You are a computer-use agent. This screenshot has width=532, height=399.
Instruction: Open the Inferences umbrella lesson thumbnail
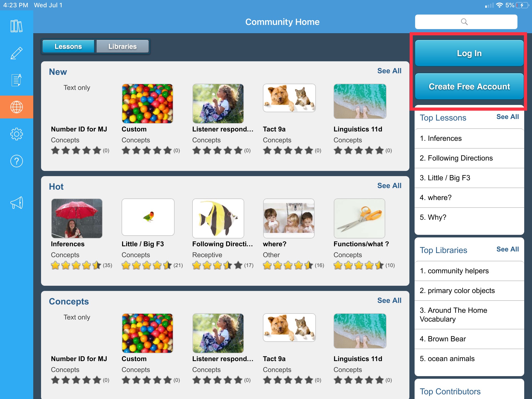(x=77, y=218)
